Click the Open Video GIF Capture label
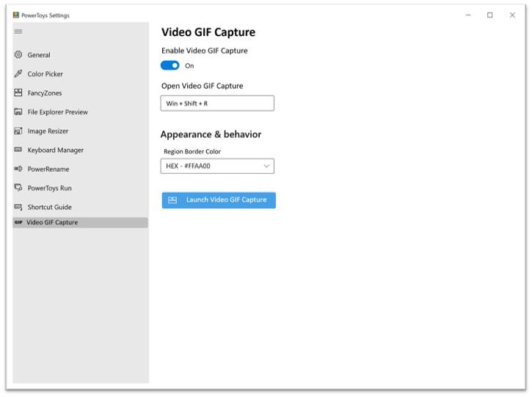This screenshot has height=397, width=532. click(203, 86)
